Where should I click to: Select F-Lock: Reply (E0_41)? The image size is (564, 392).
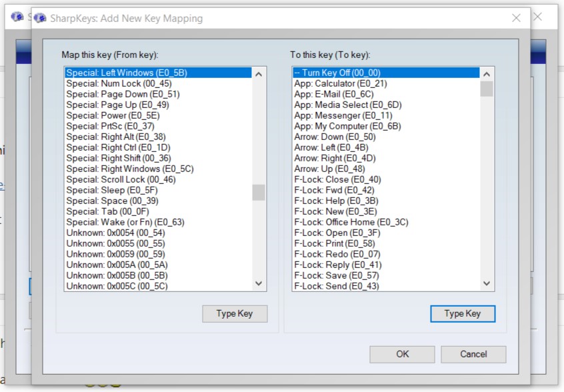pos(386,265)
